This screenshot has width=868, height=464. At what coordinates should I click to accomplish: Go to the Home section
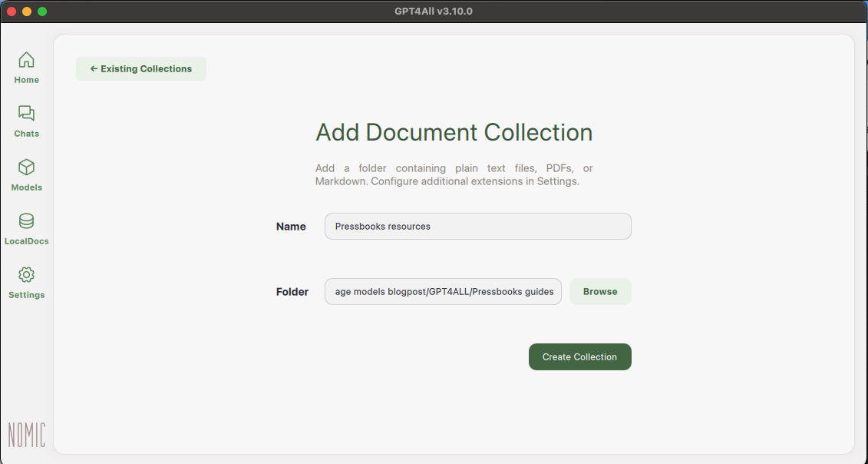(x=26, y=69)
